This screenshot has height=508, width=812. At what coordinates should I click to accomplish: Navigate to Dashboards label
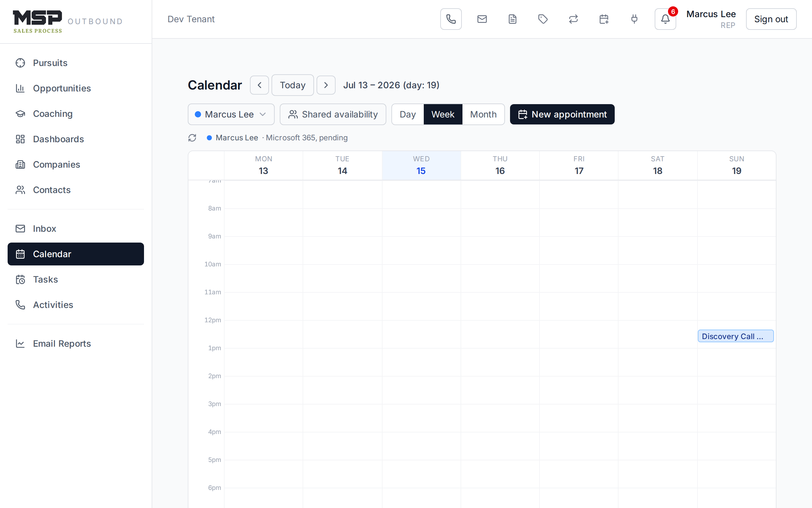[x=58, y=139]
